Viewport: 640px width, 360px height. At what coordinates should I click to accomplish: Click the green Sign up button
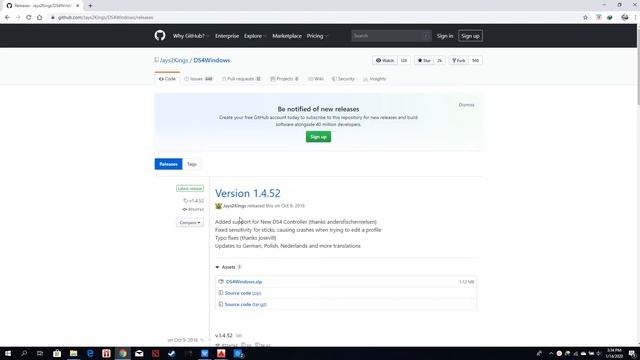point(318,137)
